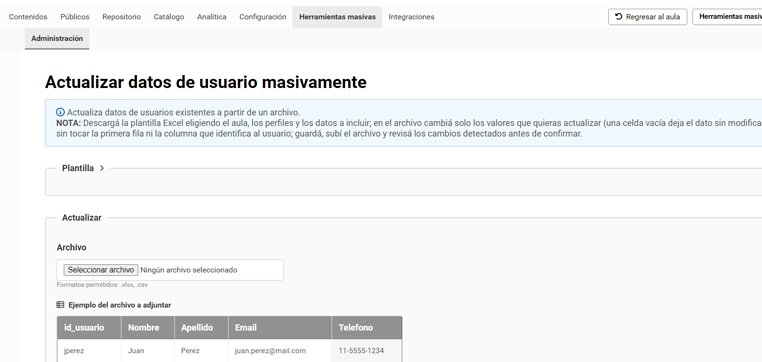Click the info icon in the blue notice
Screen dimensions: 762x362
(x=60, y=112)
